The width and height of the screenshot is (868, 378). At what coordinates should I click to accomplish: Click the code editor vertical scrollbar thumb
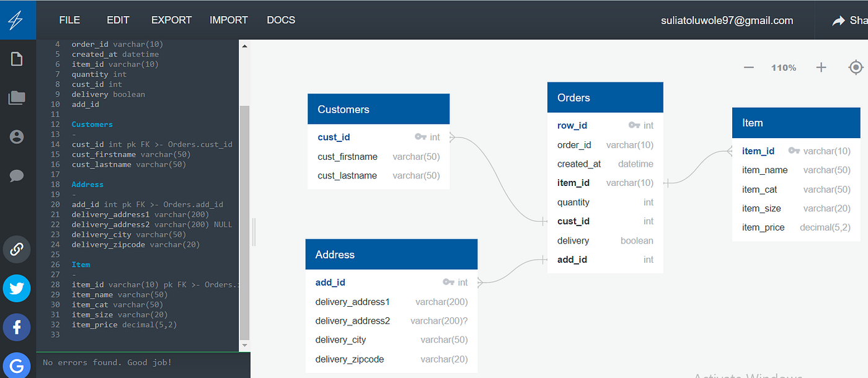coord(244,222)
